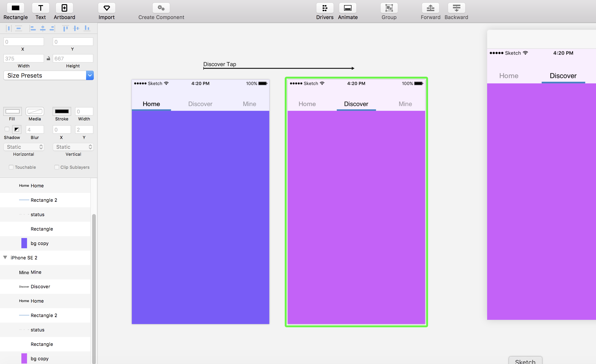Enable the Touchable checkbox
Screen dimensions: 596x364
pos(11,167)
